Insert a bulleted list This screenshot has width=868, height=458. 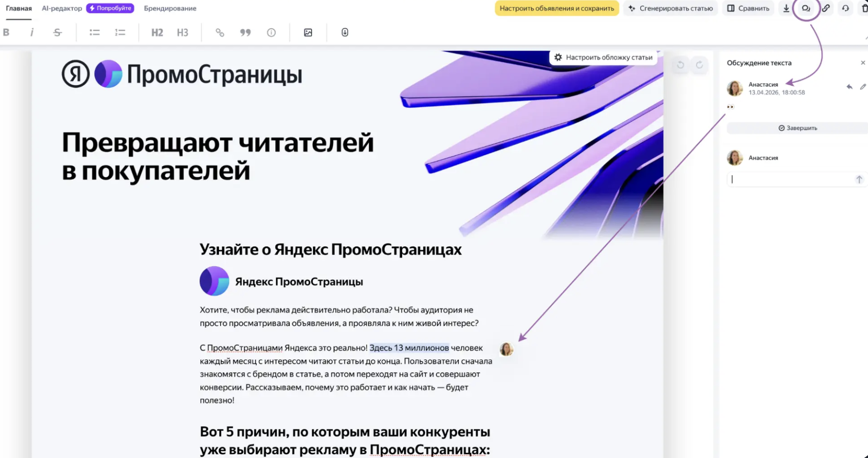coord(95,32)
